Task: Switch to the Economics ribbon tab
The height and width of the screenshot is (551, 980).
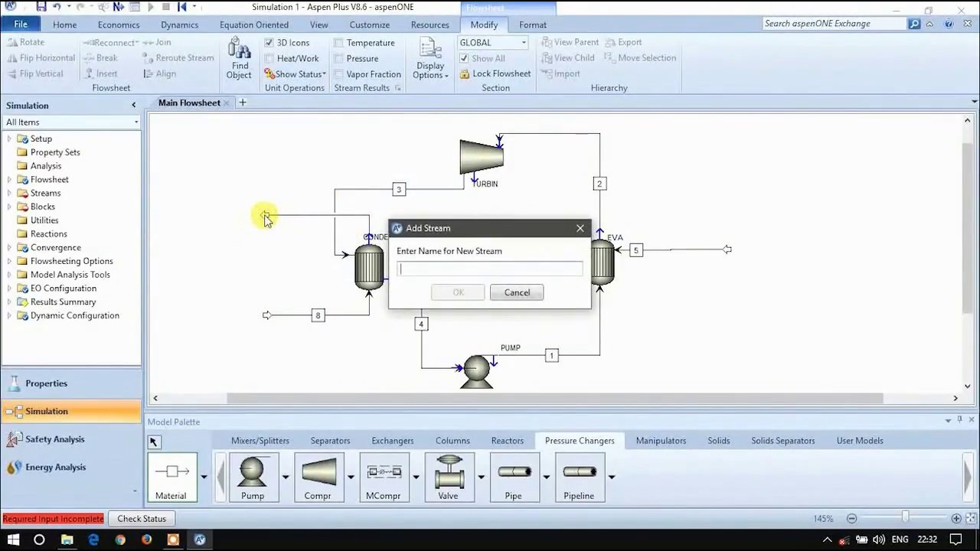Action: click(119, 24)
